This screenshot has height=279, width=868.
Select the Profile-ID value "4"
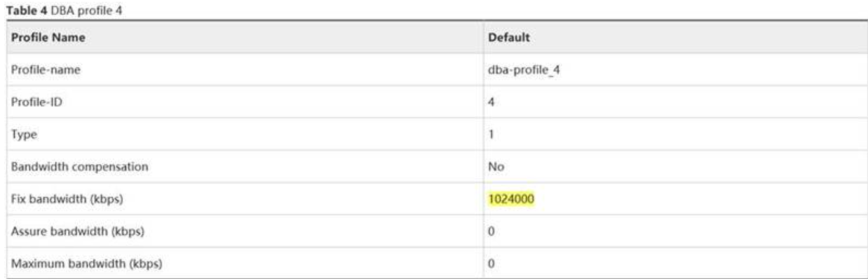(491, 102)
